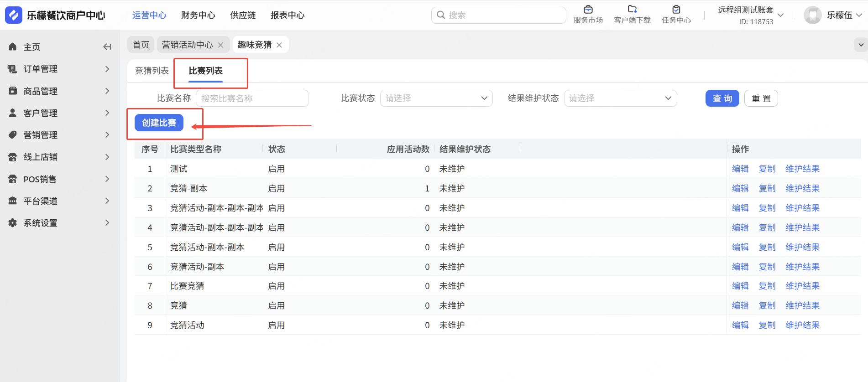
Task: Expand the 商品管理 menu chevron
Action: [107, 91]
